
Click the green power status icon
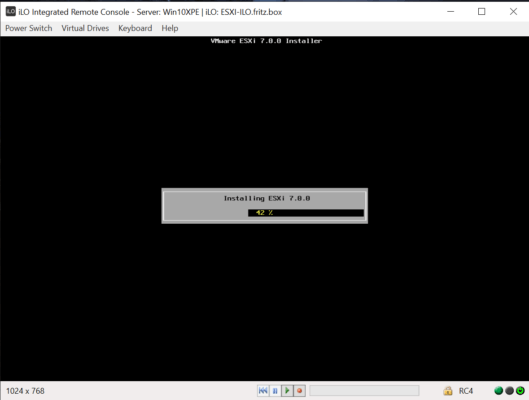[x=520, y=391]
